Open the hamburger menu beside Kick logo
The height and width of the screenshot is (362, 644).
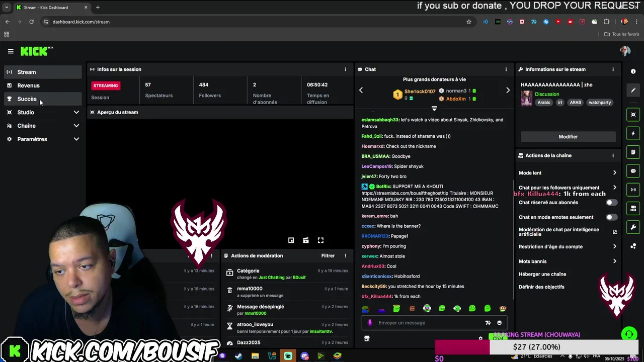tap(11, 51)
